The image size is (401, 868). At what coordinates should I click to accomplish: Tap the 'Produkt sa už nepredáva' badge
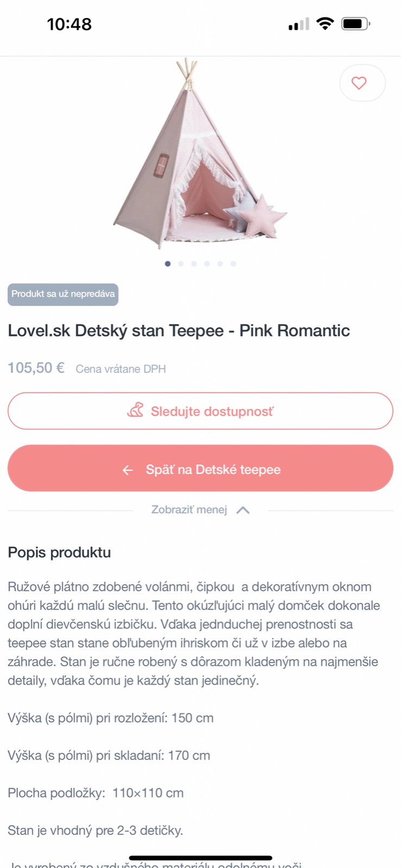pyautogui.click(x=63, y=294)
